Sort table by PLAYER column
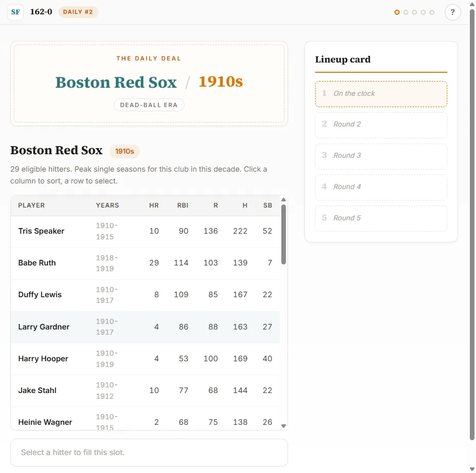476x473 pixels. 32,205
